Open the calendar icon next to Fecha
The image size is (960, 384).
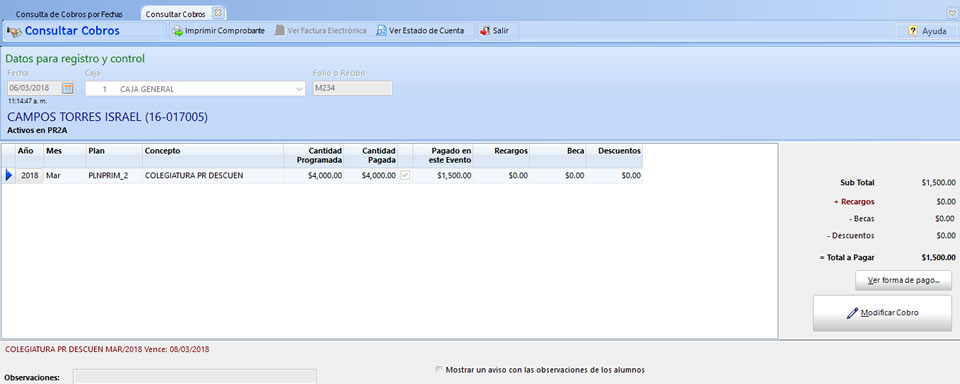[x=69, y=88]
